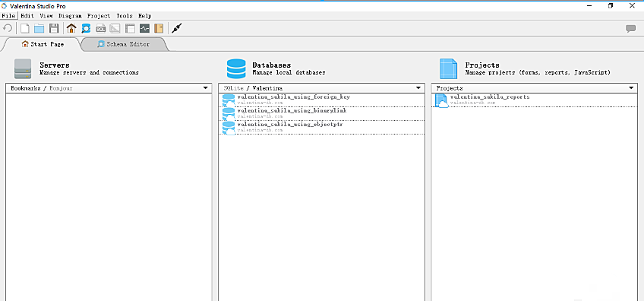Create a new file with the blank page icon
644x301 pixels.
[x=25, y=28]
